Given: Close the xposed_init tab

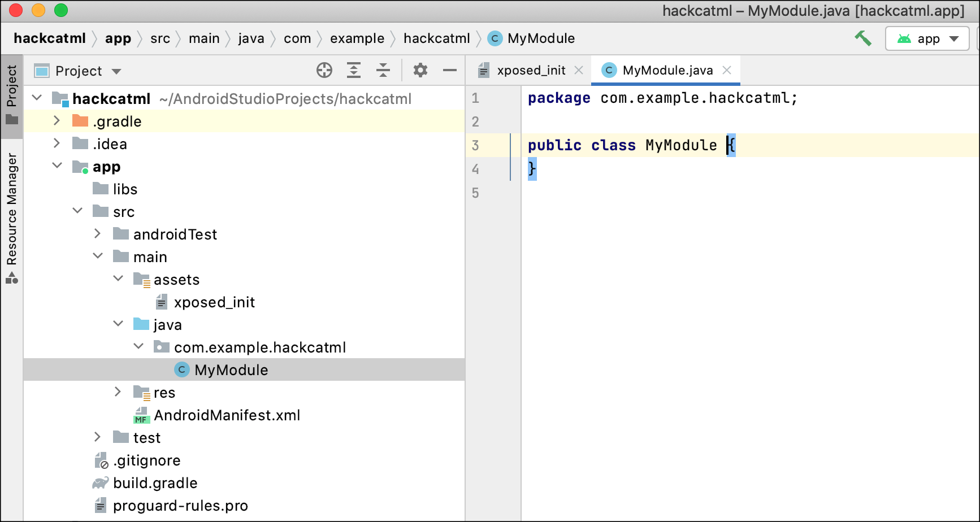Looking at the screenshot, I should [579, 71].
